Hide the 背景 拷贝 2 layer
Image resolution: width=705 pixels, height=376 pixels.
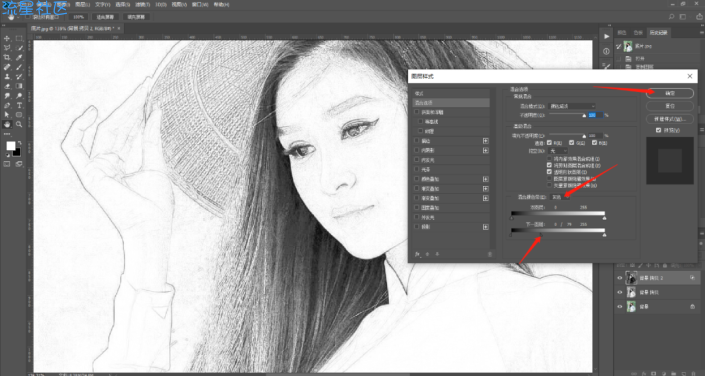(620, 278)
